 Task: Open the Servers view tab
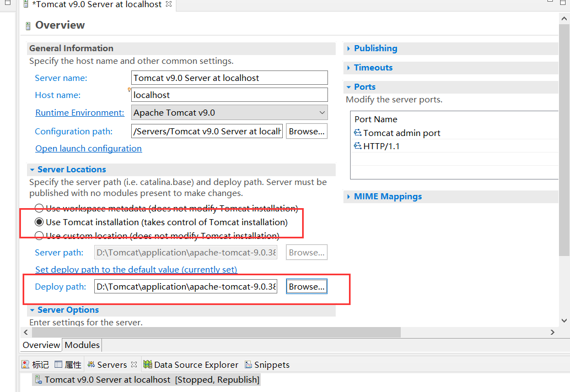click(x=112, y=364)
